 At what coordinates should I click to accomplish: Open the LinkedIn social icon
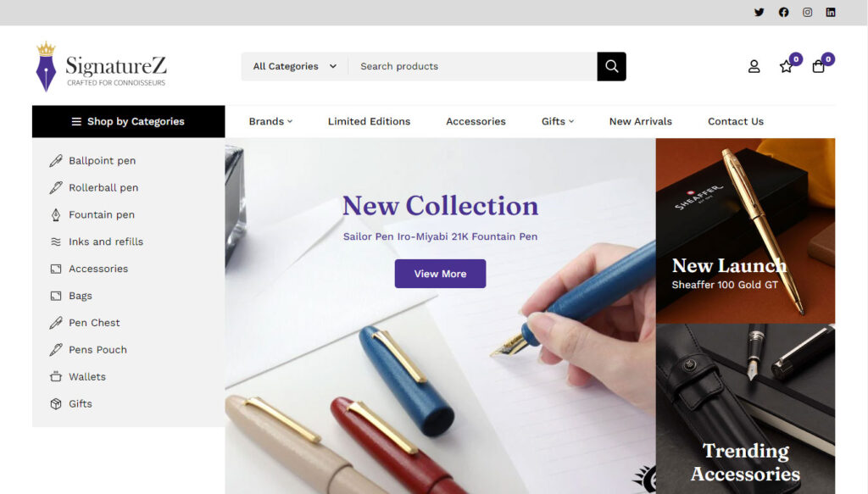(831, 12)
